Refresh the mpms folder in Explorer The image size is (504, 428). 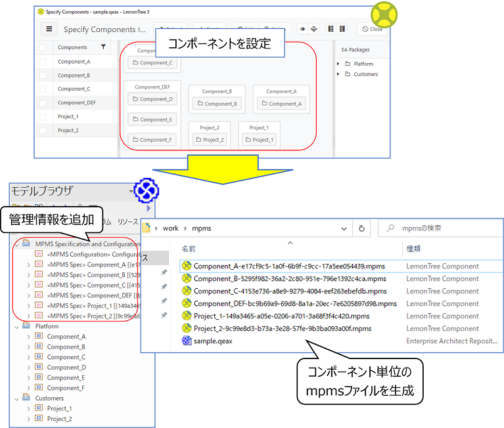[361, 228]
